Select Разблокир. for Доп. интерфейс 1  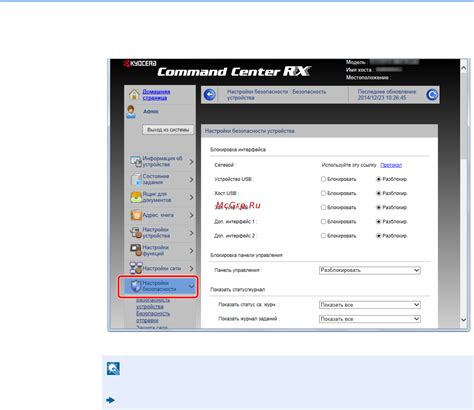[x=378, y=222]
